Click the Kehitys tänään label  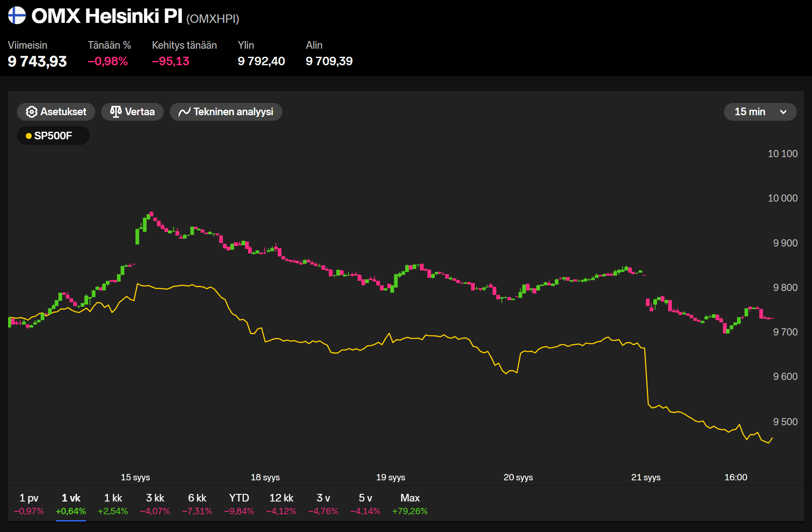184,45
